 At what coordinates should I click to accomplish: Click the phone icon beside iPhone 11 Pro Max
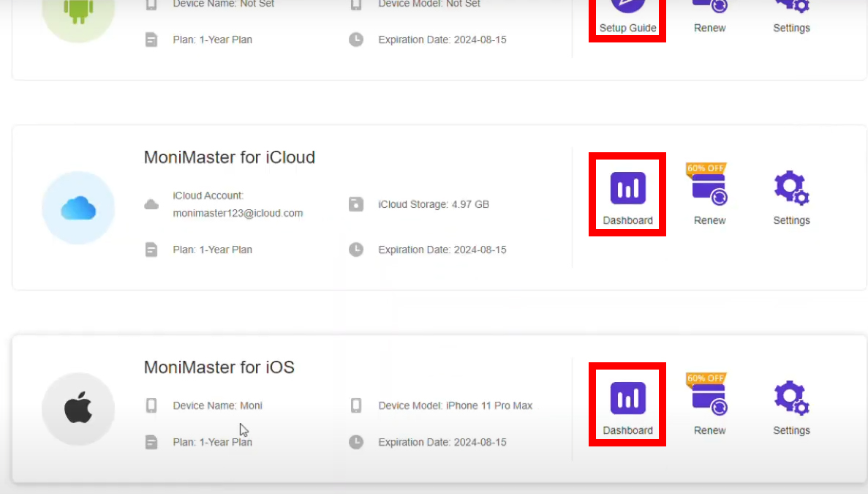click(x=356, y=405)
